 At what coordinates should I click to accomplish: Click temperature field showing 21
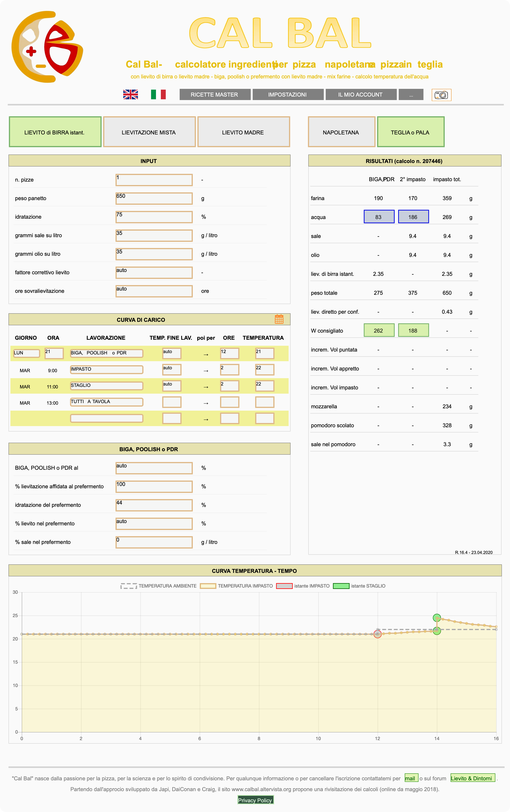[264, 353]
